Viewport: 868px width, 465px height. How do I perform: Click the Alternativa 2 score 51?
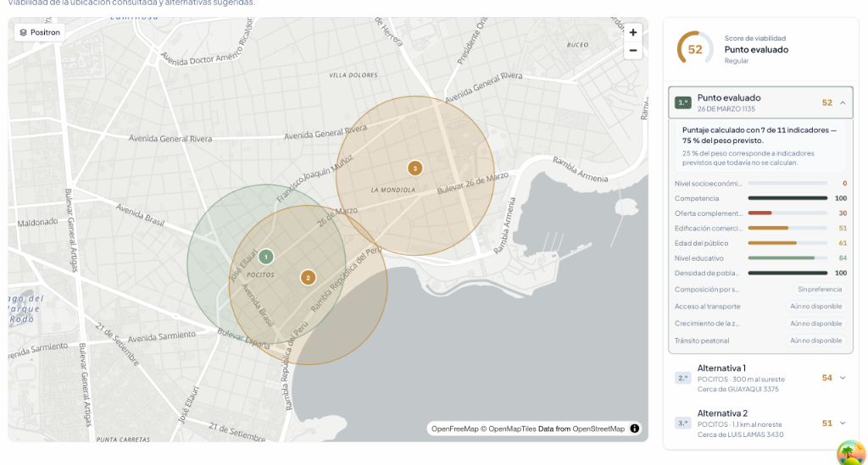click(827, 423)
